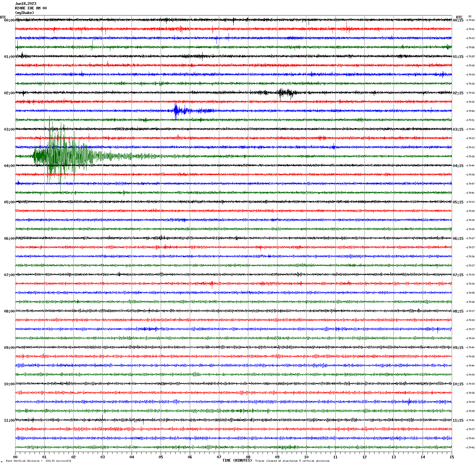Click the 04:15 right time label
Viewport: 476px width, 465px height.
[x=458, y=166]
